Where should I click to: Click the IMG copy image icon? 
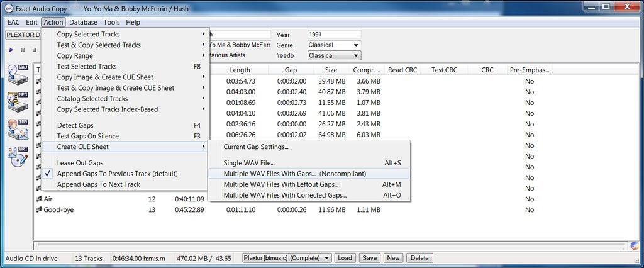tap(18, 129)
